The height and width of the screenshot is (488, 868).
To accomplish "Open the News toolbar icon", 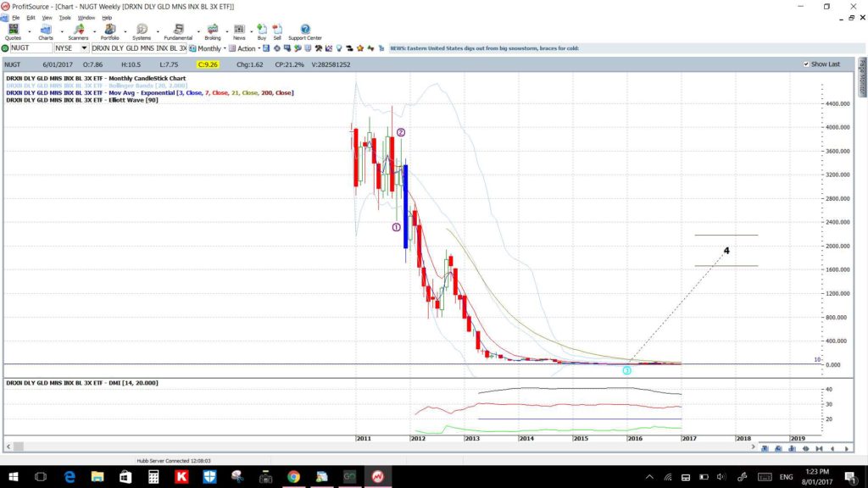I will pos(239,32).
